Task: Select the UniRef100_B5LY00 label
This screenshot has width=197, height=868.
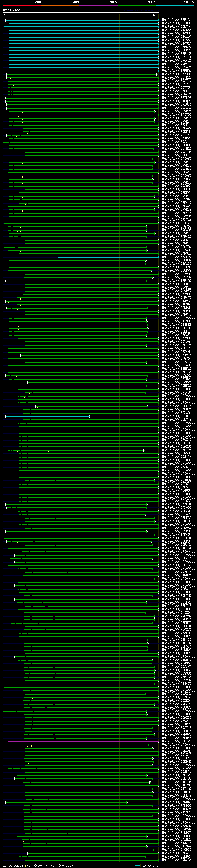Action: click(x=176, y=26)
